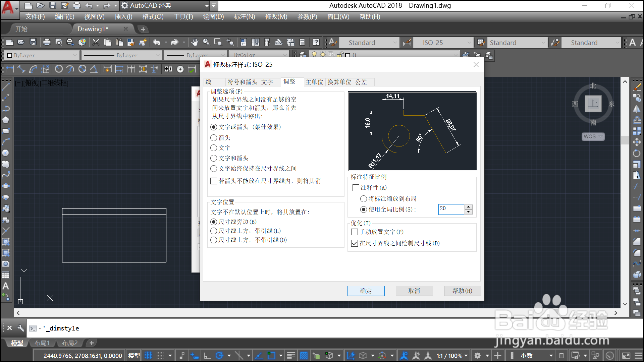Click the Radius dimension tool
644x362 pixels.
(x=59, y=69)
